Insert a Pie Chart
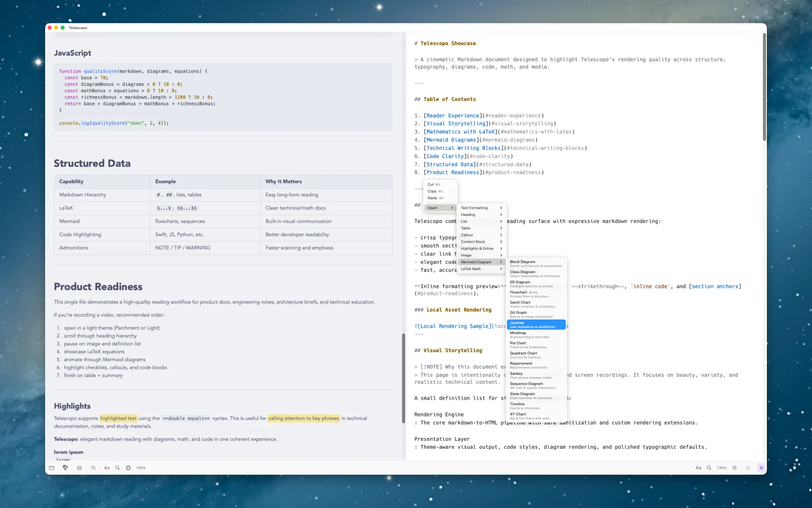 tap(536, 345)
